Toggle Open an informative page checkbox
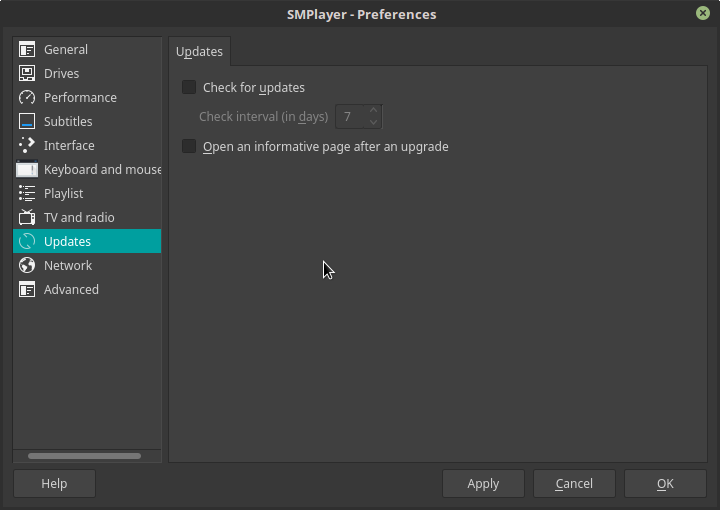720x510 pixels. pos(189,147)
